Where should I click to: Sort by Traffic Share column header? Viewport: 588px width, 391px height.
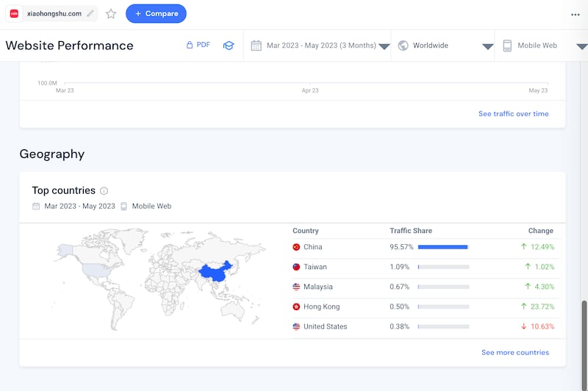(410, 231)
